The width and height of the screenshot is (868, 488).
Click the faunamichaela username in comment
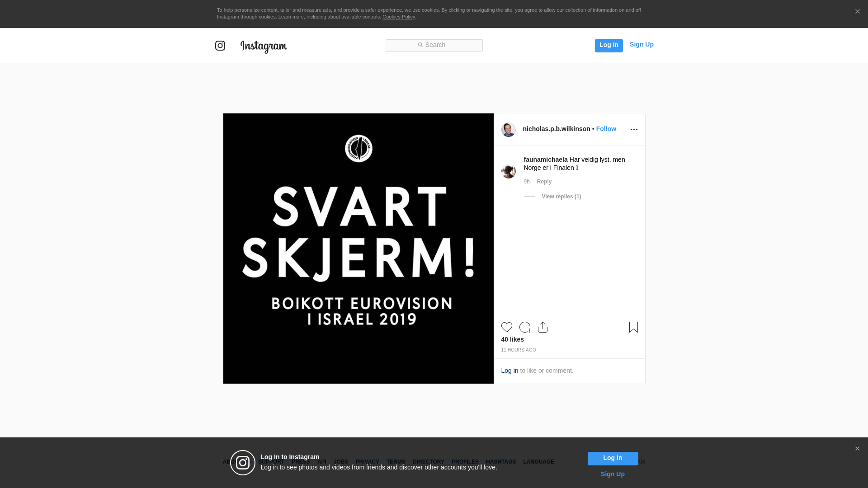(546, 160)
